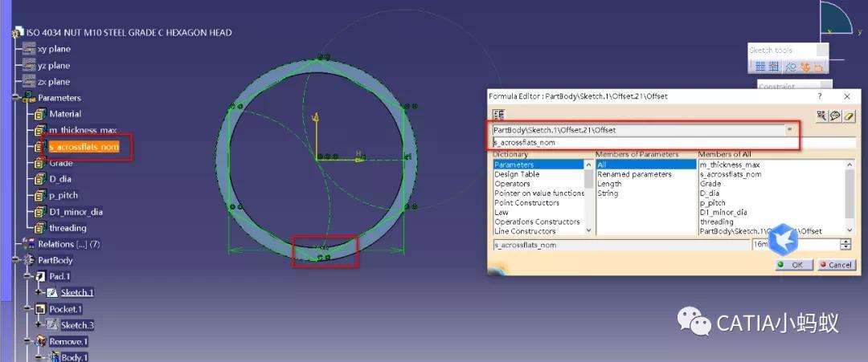Expand the Sketch.1 tree node

[x=39, y=292]
